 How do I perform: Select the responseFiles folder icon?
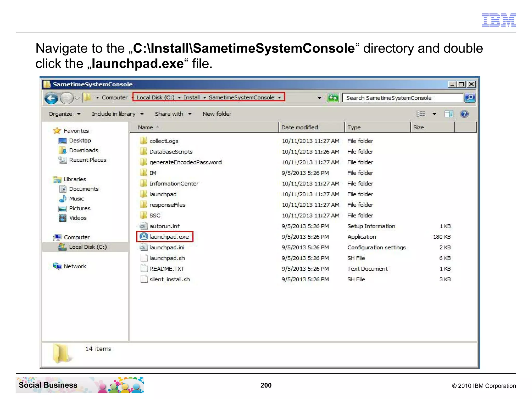click(143, 204)
